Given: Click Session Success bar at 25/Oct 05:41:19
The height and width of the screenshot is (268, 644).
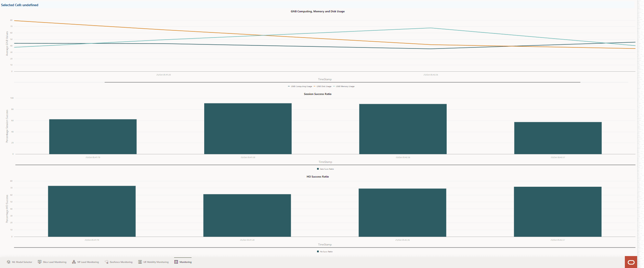Looking at the screenshot, I should (x=93, y=137).
